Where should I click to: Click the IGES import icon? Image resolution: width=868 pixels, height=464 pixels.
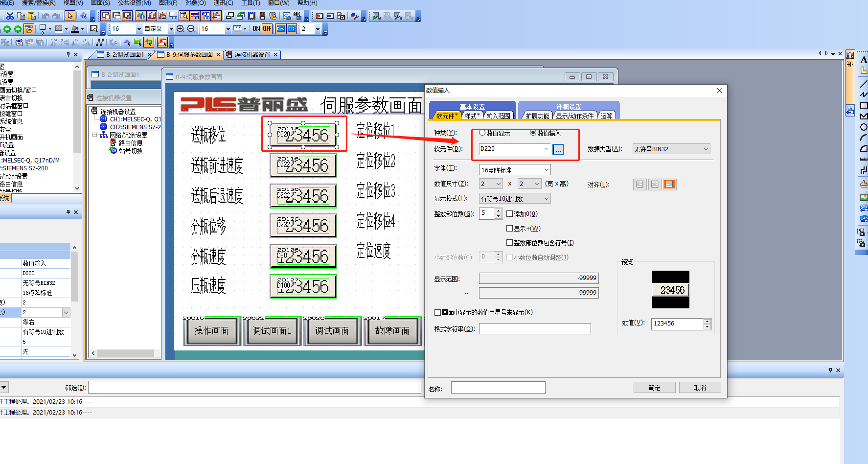[x=864, y=219]
